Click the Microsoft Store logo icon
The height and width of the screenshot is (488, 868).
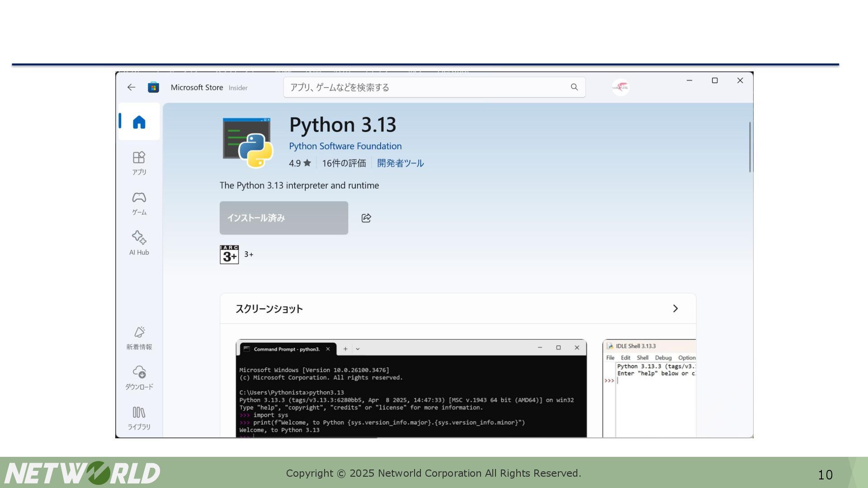tap(153, 87)
